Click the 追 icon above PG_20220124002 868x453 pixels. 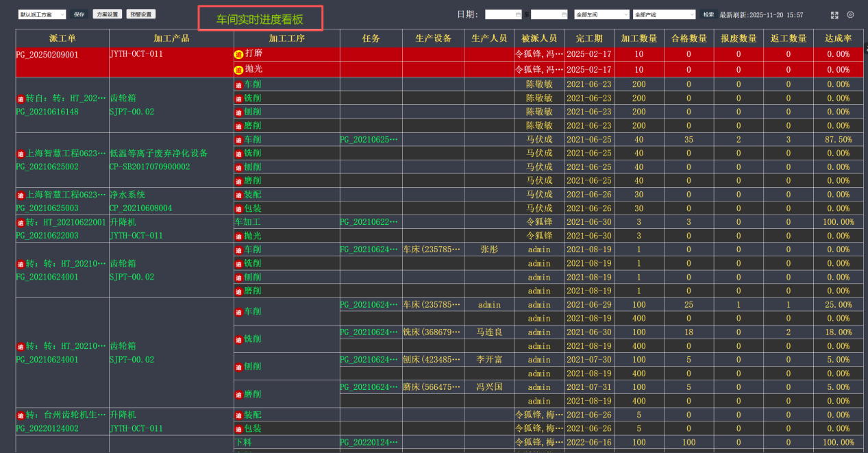[x=21, y=415]
